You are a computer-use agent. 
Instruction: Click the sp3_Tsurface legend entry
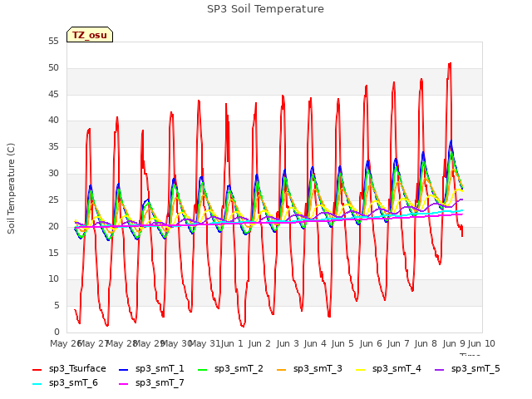tap(70, 368)
